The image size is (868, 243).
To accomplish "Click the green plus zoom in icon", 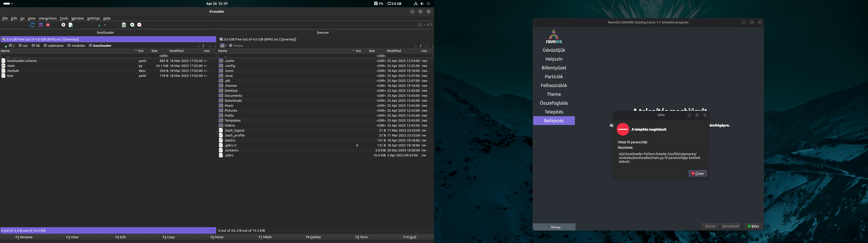I will pos(132,25).
